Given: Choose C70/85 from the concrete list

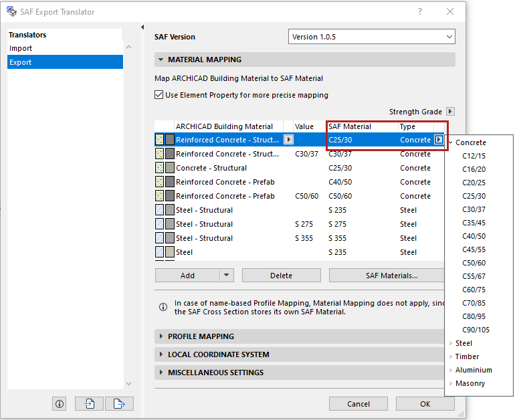Looking at the screenshot, I should [474, 303].
